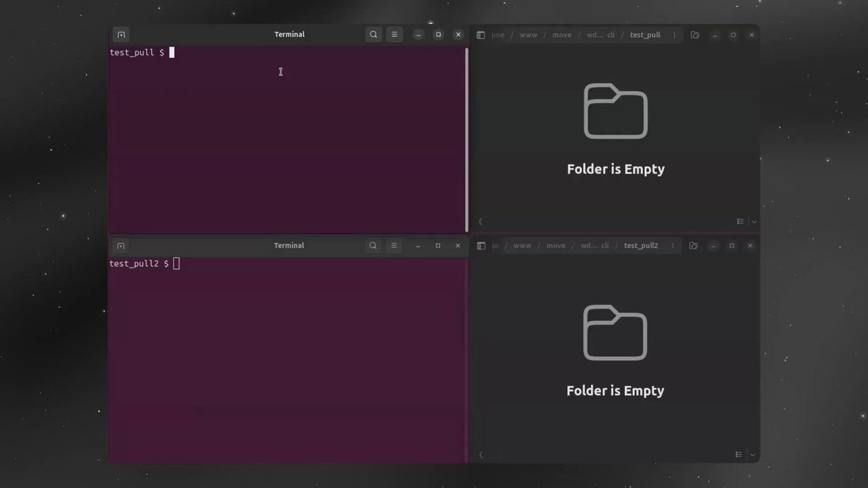This screenshot has height=488, width=868.
Task: Click the test_pull $ terminal prompt
Action: coord(137,53)
